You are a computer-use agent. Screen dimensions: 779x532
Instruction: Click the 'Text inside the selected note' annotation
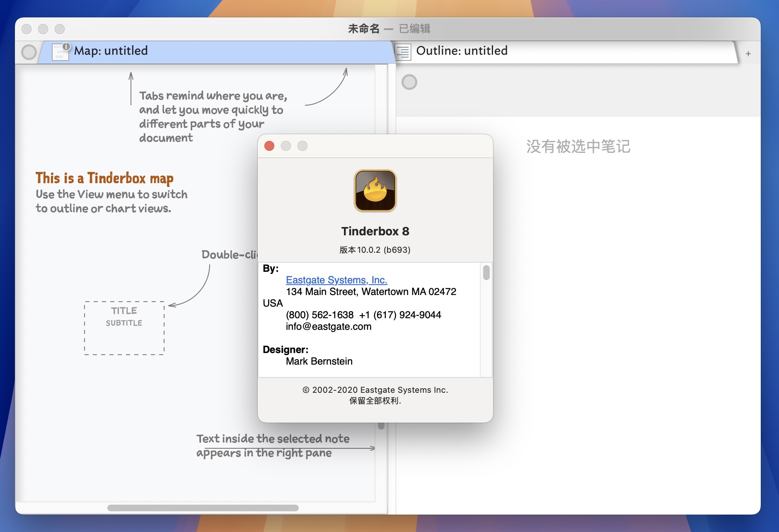point(273,446)
